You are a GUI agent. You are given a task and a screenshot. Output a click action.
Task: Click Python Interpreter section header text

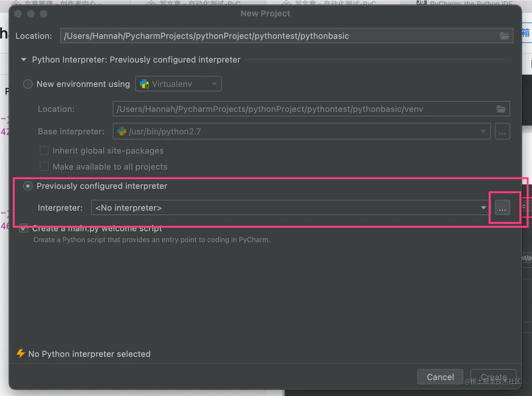point(136,60)
